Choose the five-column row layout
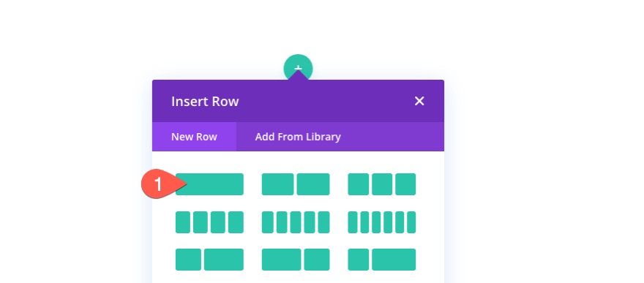Screen dimensions: 644x283 (x=296, y=222)
